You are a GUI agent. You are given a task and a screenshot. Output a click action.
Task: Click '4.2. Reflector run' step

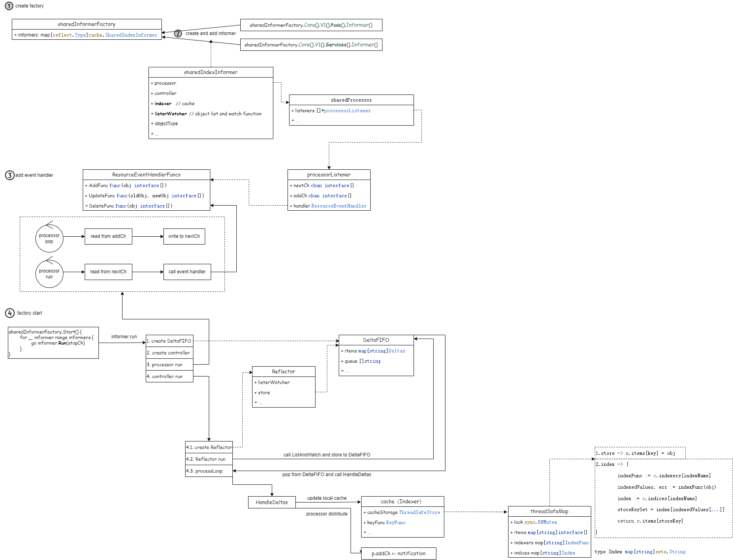pos(209,459)
